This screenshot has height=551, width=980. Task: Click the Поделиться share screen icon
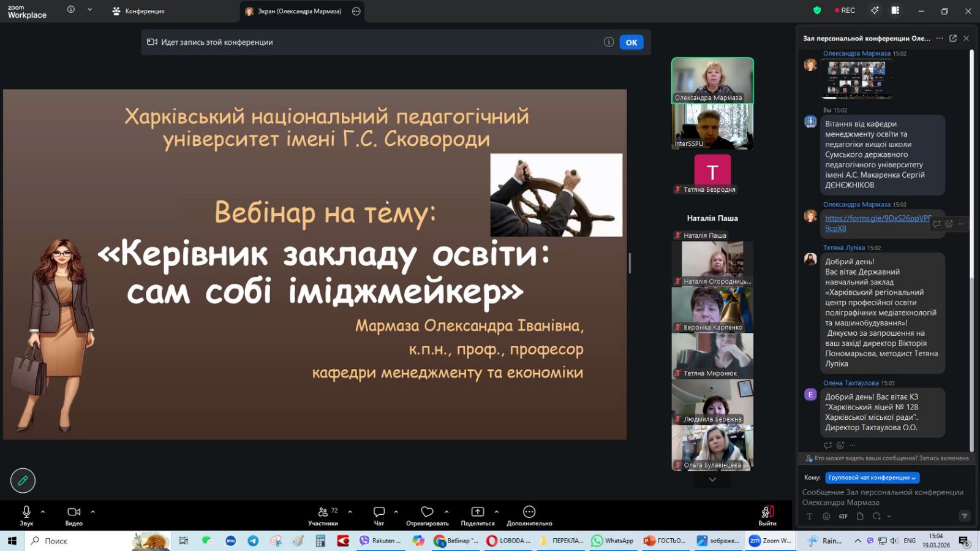tap(477, 512)
